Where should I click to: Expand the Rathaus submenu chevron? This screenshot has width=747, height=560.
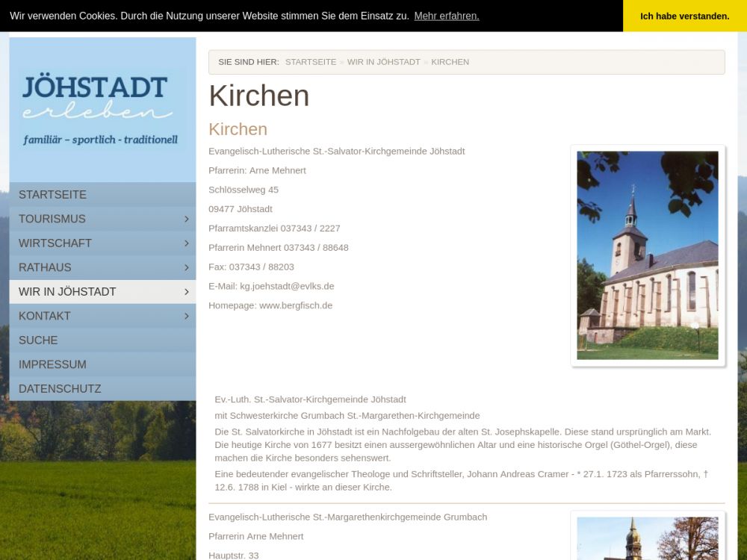coord(186,267)
